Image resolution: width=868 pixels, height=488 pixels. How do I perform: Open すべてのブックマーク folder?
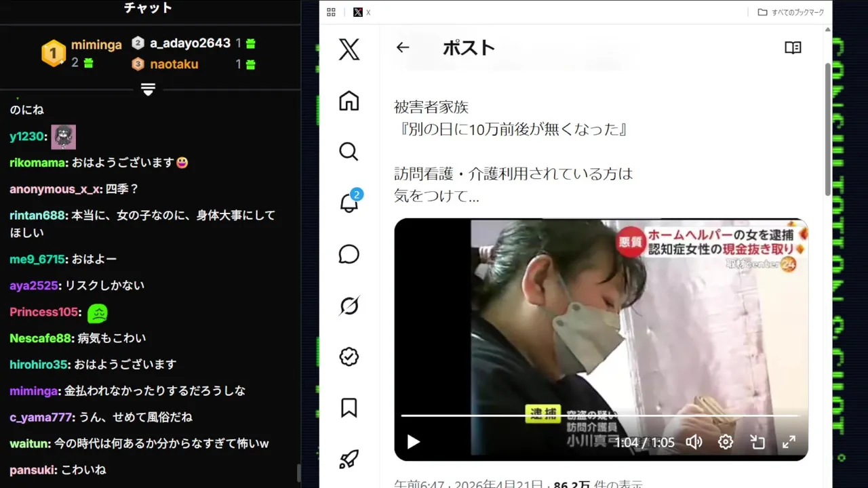click(x=791, y=12)
